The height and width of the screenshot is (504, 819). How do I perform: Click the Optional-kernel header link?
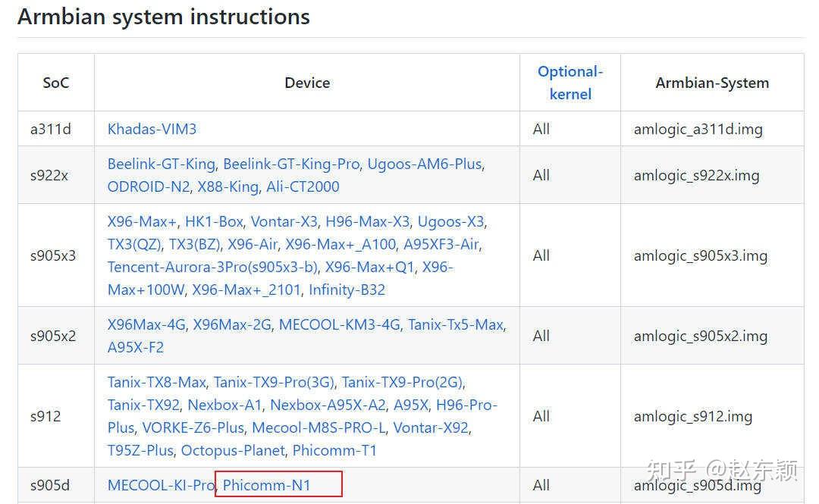pyautogui.click(x=570, y=83)
